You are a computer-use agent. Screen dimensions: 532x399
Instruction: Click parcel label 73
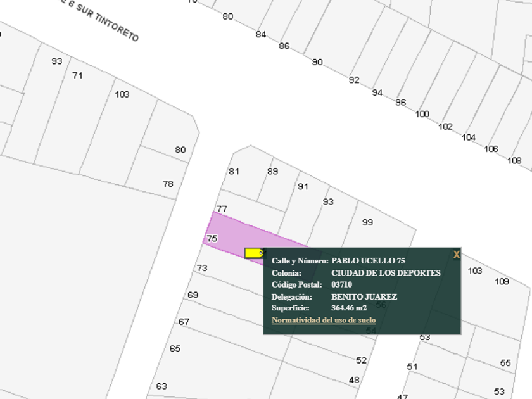point(202,268)
